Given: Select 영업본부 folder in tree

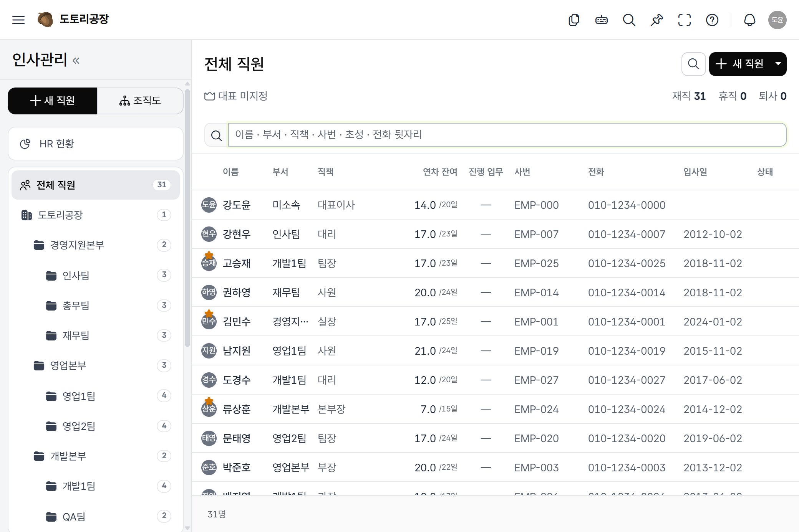Looking at the screenshot, I should pos(96,365).
